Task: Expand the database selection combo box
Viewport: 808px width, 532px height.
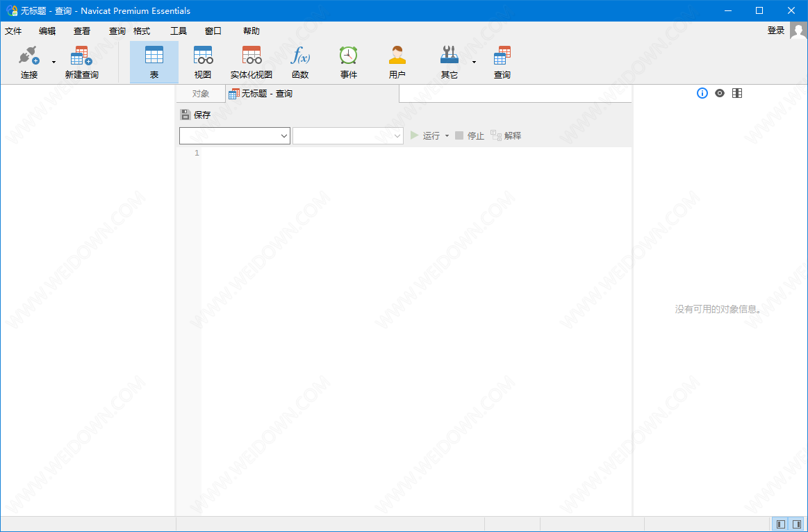Action: pyautogui.click(x=397, y=136)
